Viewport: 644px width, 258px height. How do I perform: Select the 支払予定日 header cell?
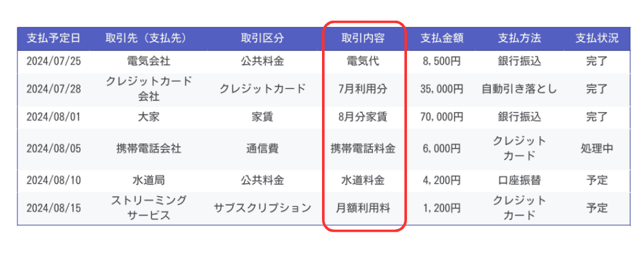click(x=53, y=39)
